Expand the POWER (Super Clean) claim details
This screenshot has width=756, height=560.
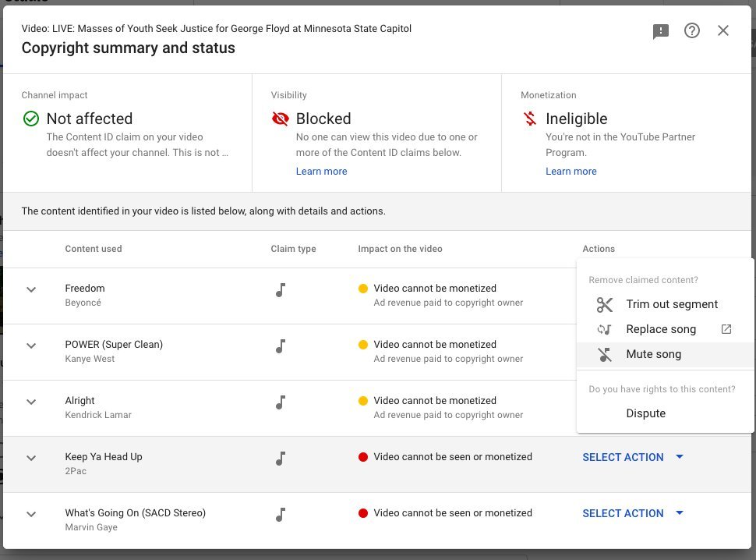31,346
